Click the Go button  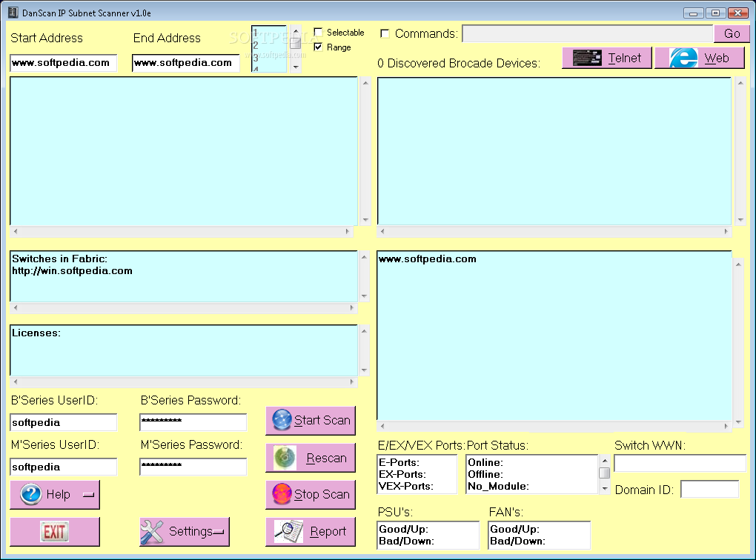pyautogui.click(x=732, y=34)
